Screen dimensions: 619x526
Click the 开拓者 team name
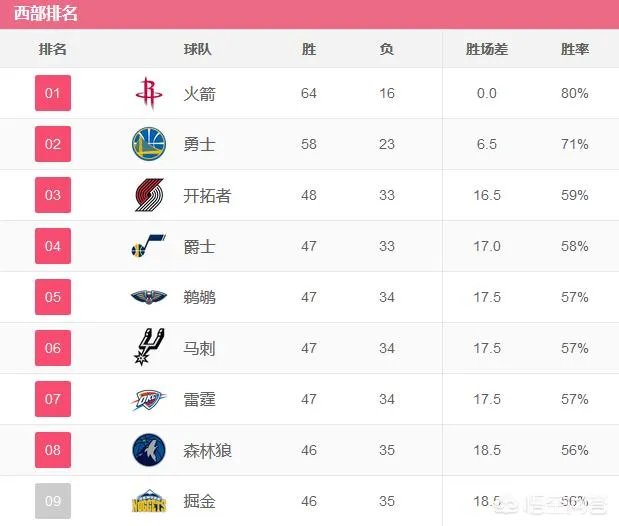point(207,195)
